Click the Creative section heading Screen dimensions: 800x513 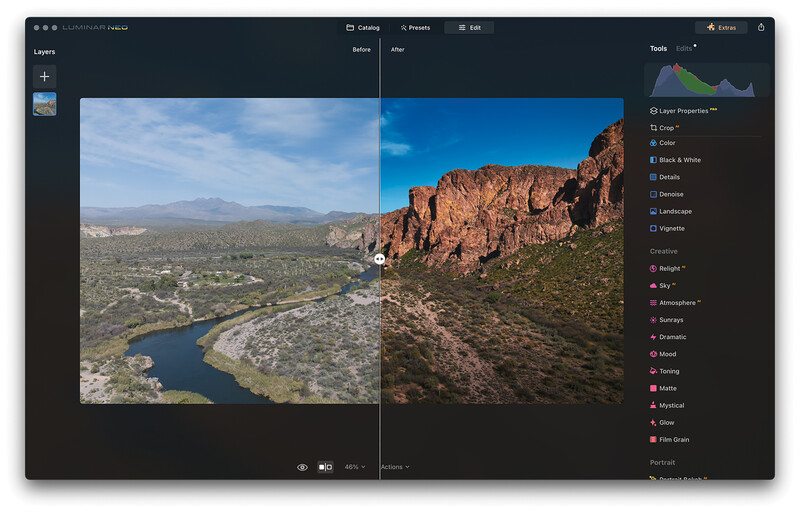663,251
